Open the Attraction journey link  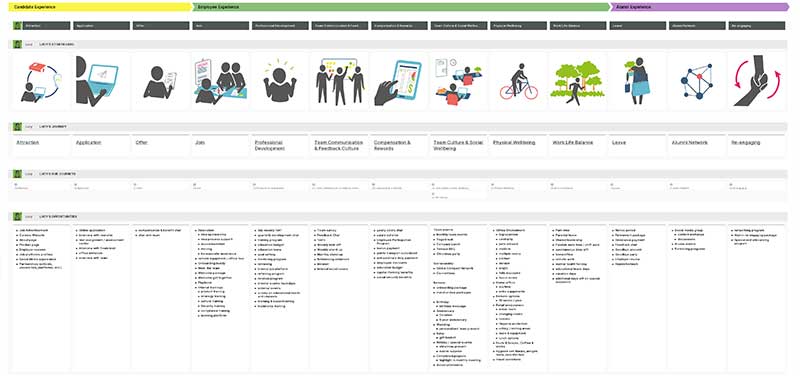[x=28, y=143]
